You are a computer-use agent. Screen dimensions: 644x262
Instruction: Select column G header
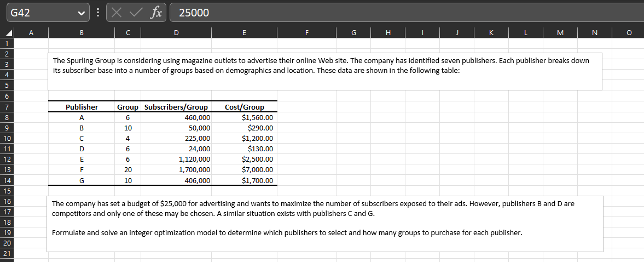click(353, 33)
